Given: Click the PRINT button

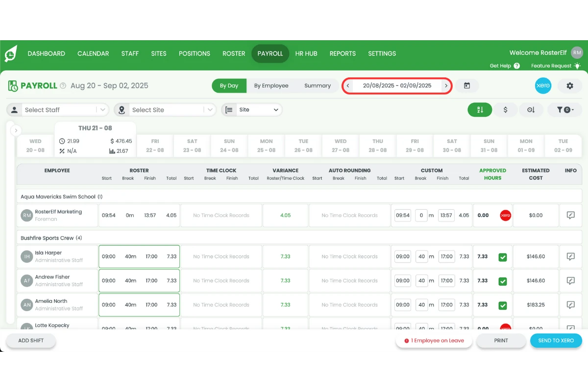Looking at the screenshot, I should point(501,341).
